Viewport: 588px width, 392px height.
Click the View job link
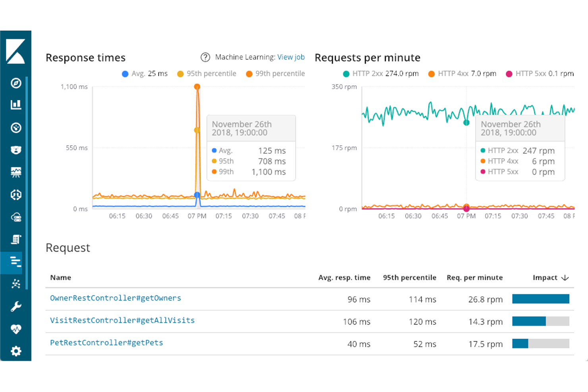291,57
